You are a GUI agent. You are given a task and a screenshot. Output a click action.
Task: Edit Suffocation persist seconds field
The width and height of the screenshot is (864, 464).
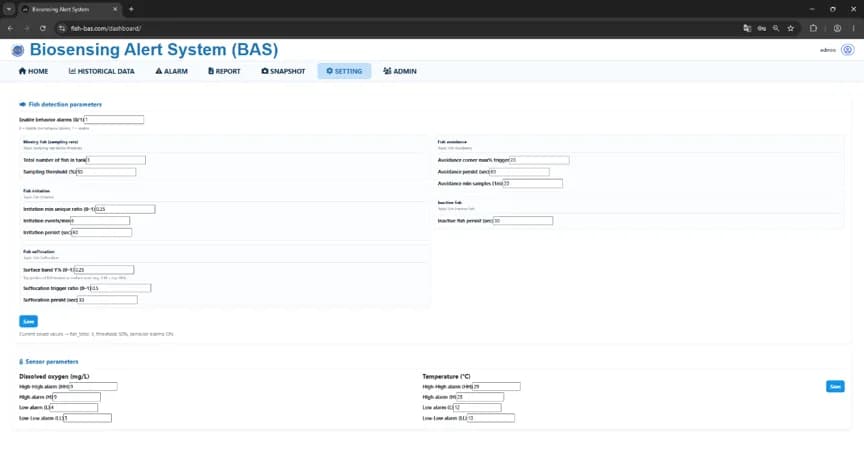click(x=107, y=300)
